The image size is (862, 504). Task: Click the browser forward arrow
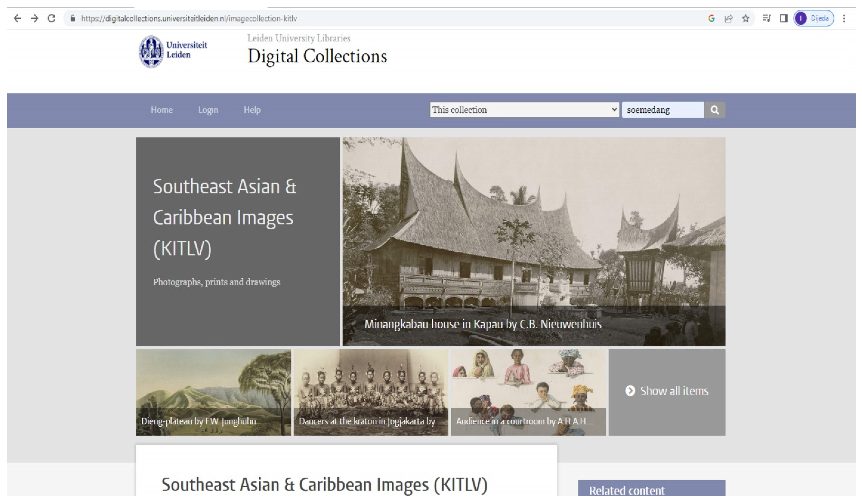click(x=35, y=18)
